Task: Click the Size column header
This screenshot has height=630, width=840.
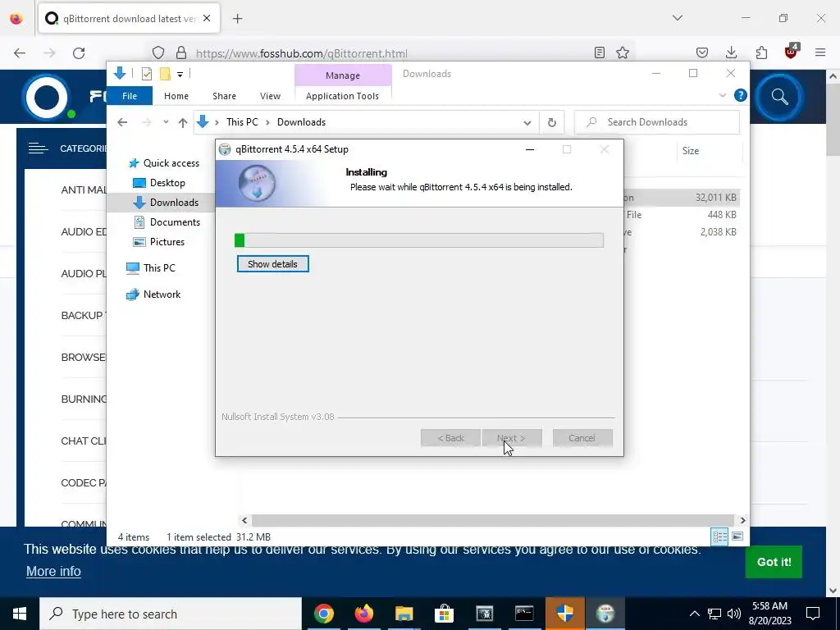Action: 709,151
